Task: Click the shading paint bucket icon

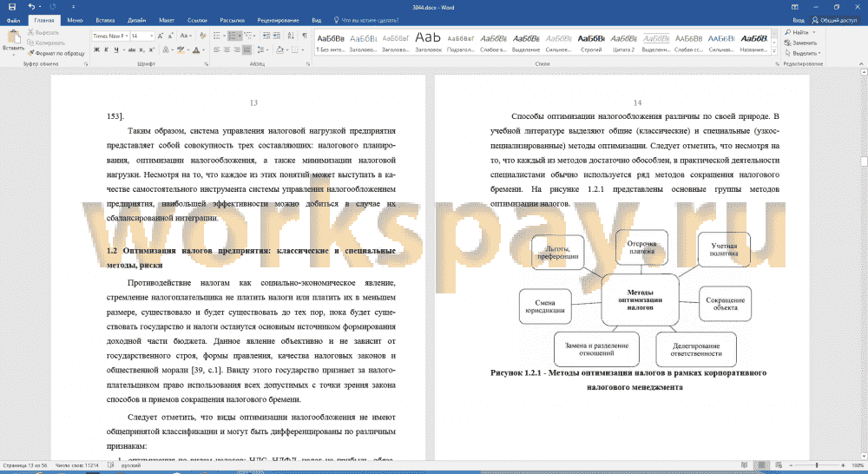Action: pyautogui.click(x=279, y=49)
